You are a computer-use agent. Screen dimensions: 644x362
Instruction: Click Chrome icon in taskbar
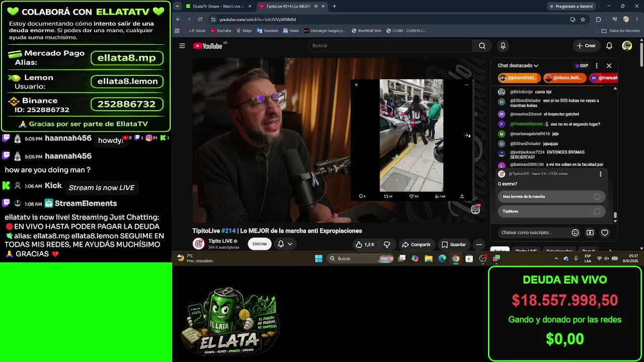tap(456, 258)
